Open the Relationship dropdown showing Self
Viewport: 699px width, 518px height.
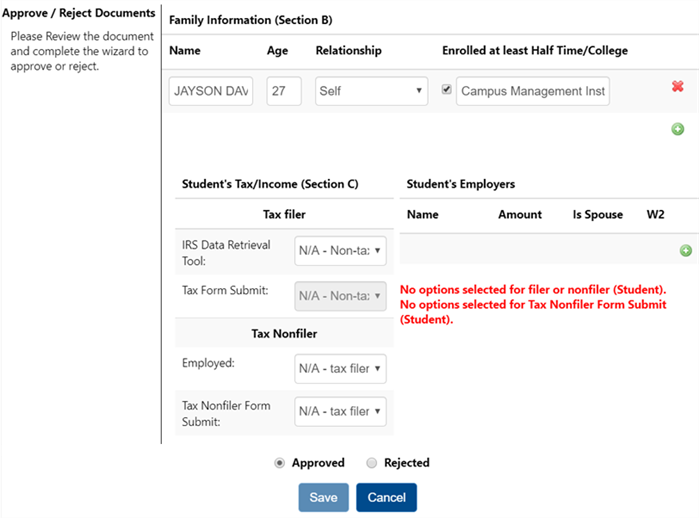click(x=371, y=91)
